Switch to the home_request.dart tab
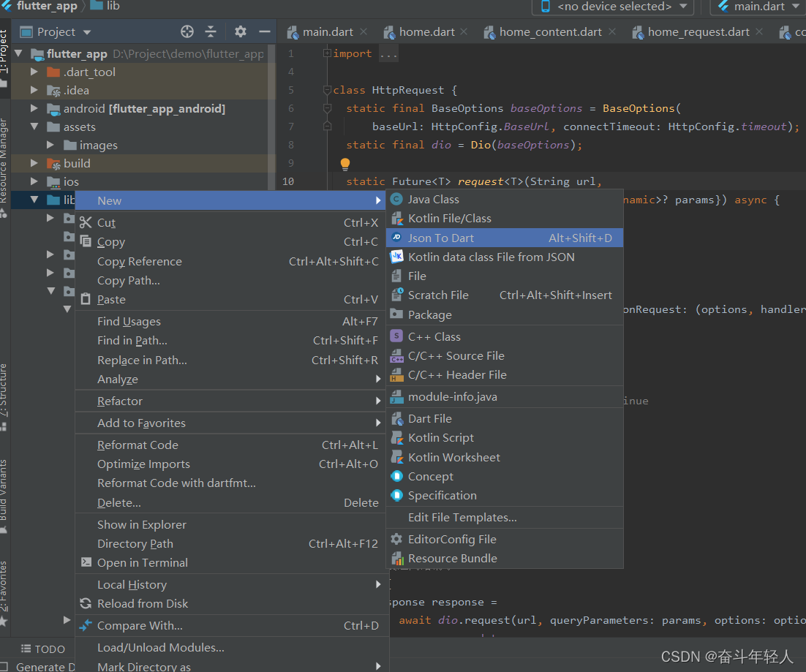Image resolution: width=806 pixels, height=672 pixels. click(698, 31)
